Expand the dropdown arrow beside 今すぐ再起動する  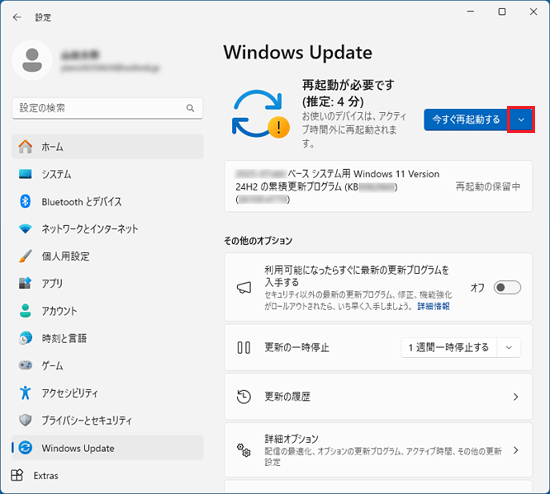click(521, 120)
